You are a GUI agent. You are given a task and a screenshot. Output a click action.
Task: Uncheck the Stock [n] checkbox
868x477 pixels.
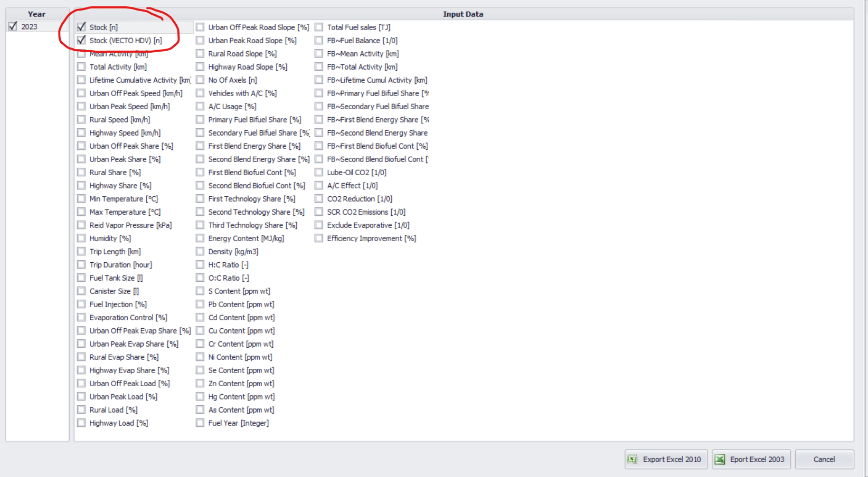pos(81,26)
